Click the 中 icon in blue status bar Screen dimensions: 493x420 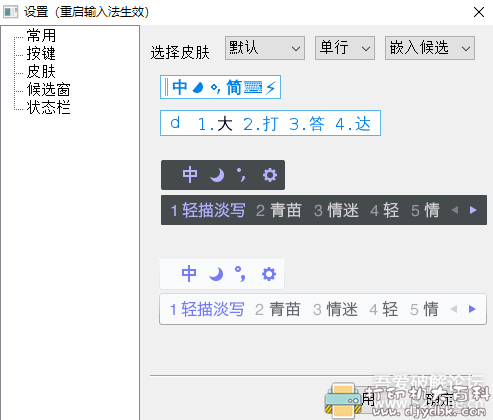coord(180,87)
